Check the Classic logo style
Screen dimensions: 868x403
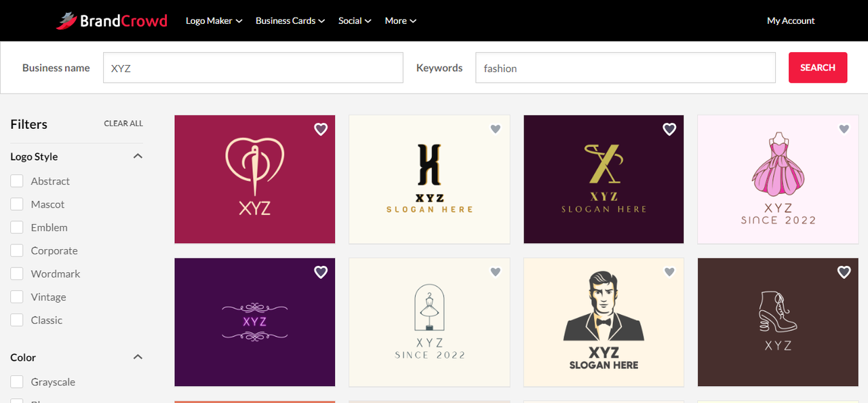[17, 320]
